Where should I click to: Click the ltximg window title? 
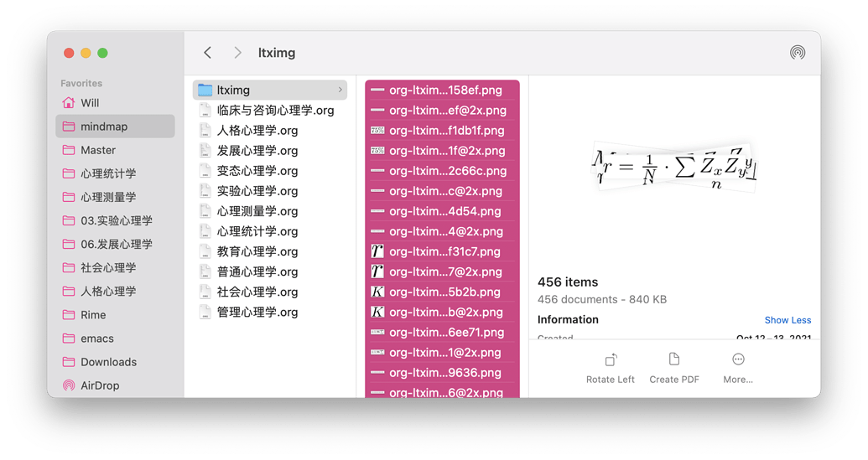tap(277, 53)
